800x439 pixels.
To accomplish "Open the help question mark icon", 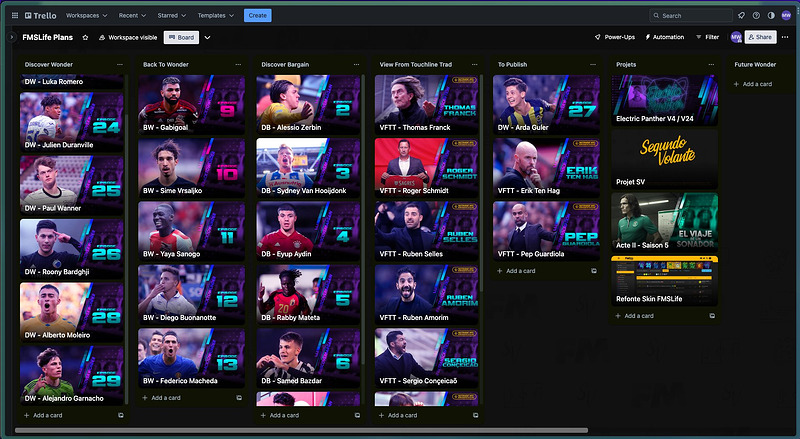I will pos(756,15).
